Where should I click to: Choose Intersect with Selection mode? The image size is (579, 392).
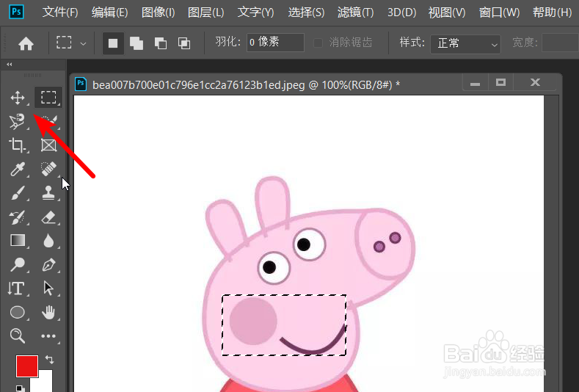click(x=184, y=43)
